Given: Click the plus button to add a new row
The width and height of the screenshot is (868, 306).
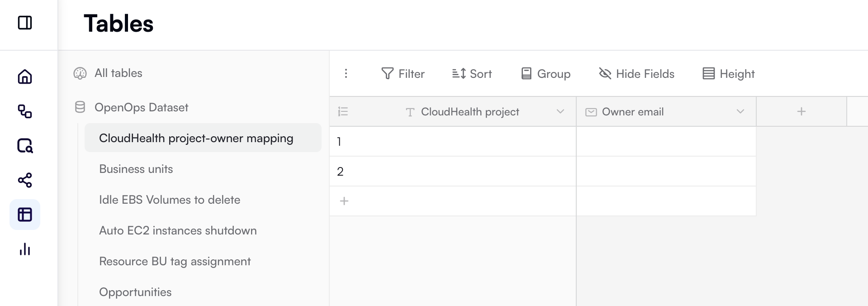Looking at the screenshot, I should 344,201.
